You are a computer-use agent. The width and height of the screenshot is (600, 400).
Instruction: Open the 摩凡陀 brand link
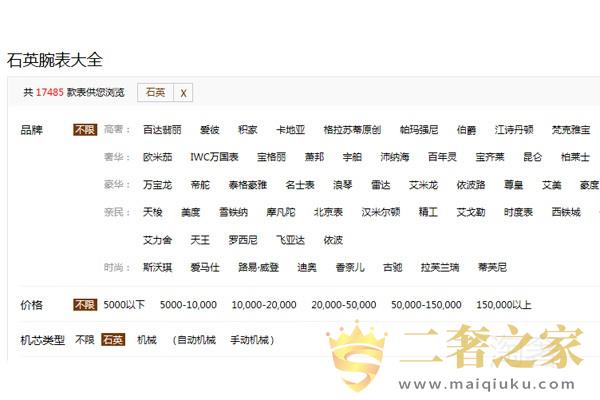[x=281, y=212]
